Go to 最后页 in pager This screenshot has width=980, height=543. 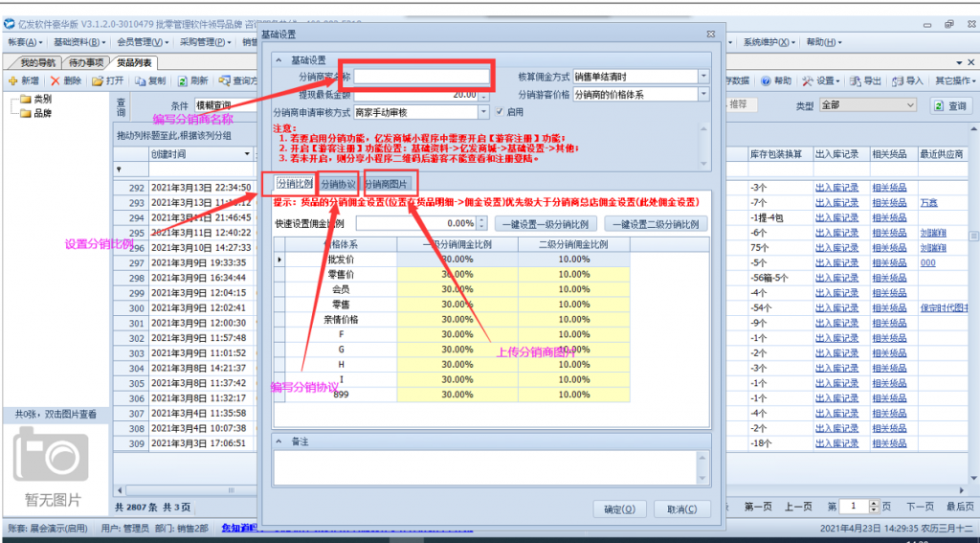pos(960,506)
